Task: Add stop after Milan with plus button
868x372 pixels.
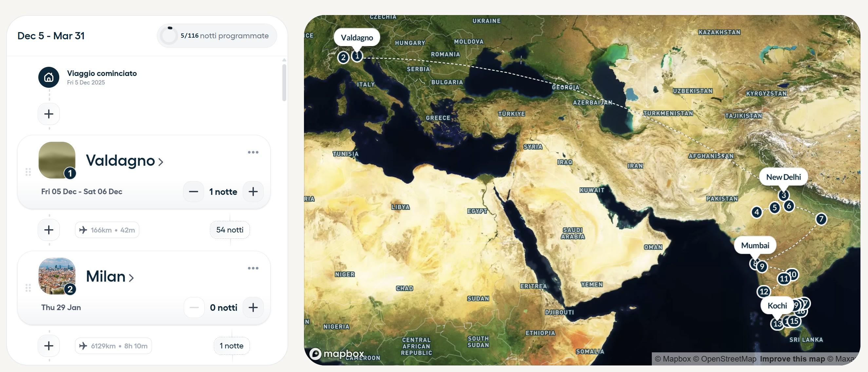Action: [48, 346]
